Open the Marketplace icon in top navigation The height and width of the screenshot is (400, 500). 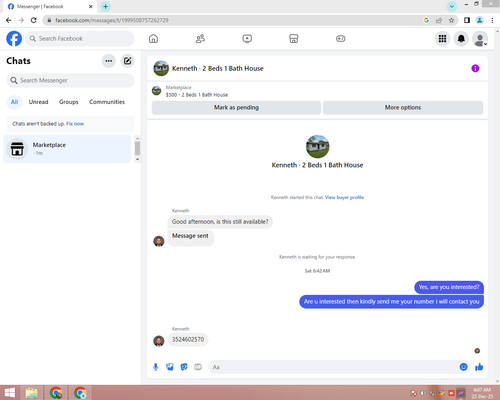pos(294,39)
